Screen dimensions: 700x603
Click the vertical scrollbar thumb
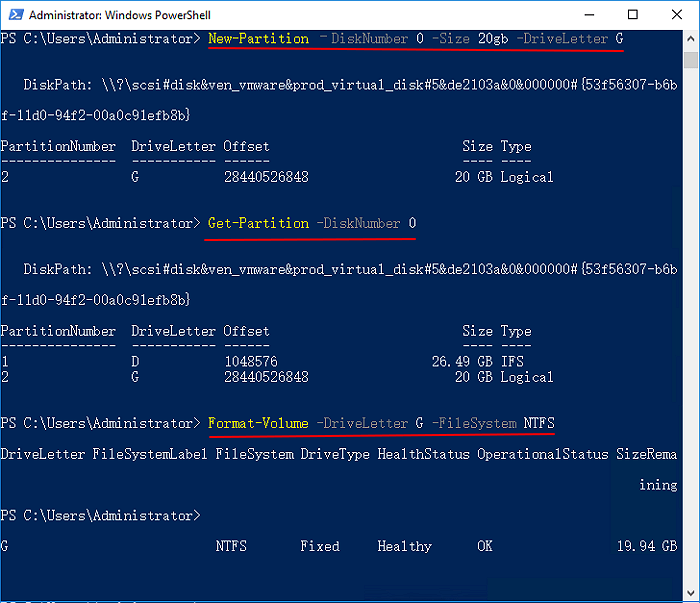[x=690, y=59]
